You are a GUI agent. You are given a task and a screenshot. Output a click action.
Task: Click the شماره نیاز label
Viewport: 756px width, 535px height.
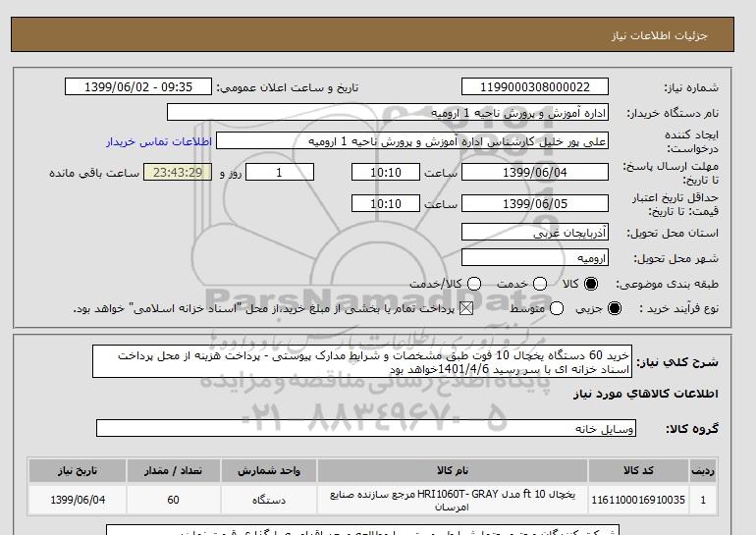point(691,87)
